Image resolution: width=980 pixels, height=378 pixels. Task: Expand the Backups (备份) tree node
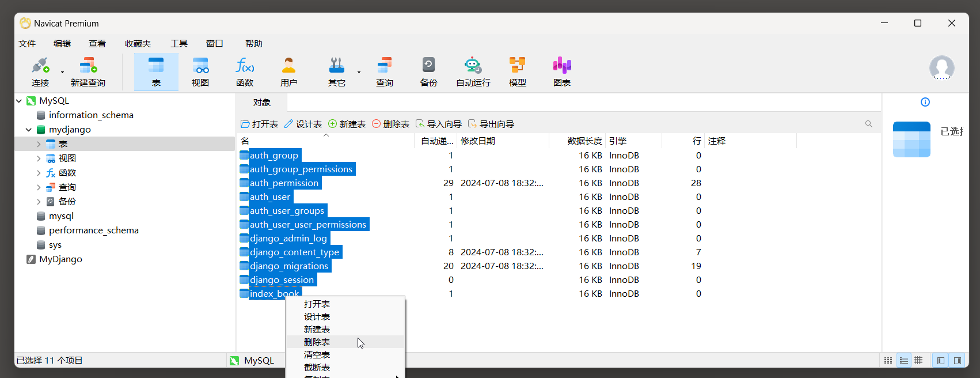pyautogui.click(x=39, y=202)
